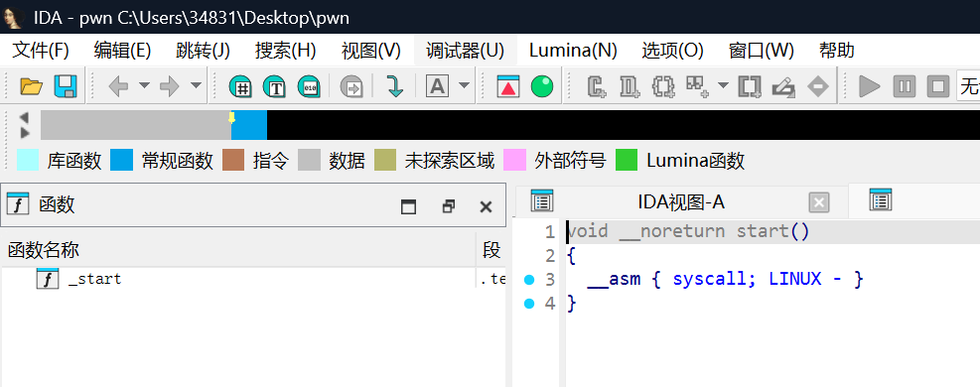Open dropdown after boxes-plus icon

[x=723, y=85]
